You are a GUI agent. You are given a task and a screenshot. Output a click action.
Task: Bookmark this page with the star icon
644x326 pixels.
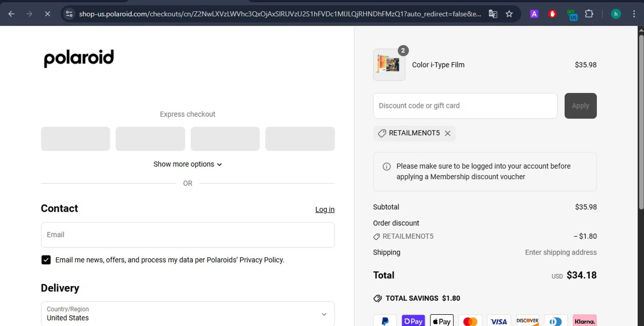(x=509, y=14)
